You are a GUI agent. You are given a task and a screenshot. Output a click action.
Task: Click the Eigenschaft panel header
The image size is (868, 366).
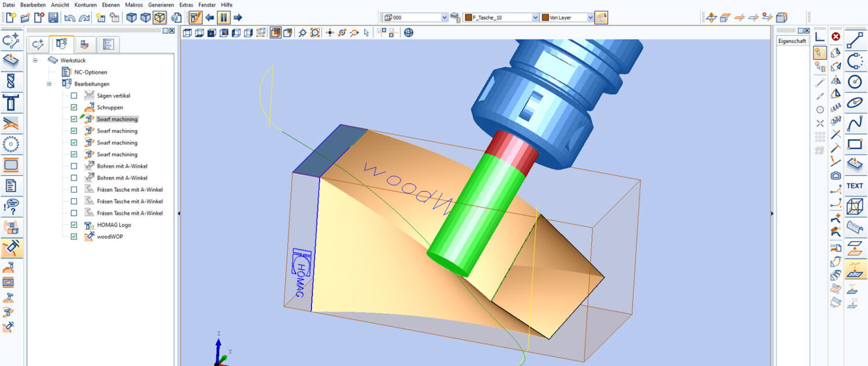click(792, 41)
